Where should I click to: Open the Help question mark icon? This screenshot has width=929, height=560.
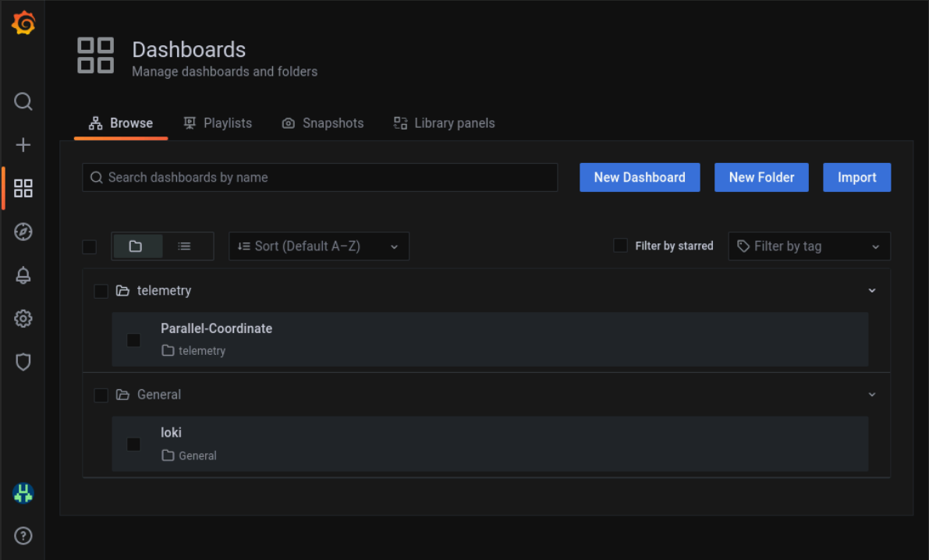(x=23, y=536)
